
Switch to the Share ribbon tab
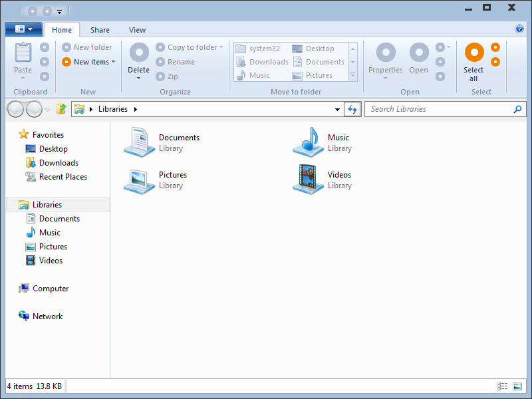100,30
